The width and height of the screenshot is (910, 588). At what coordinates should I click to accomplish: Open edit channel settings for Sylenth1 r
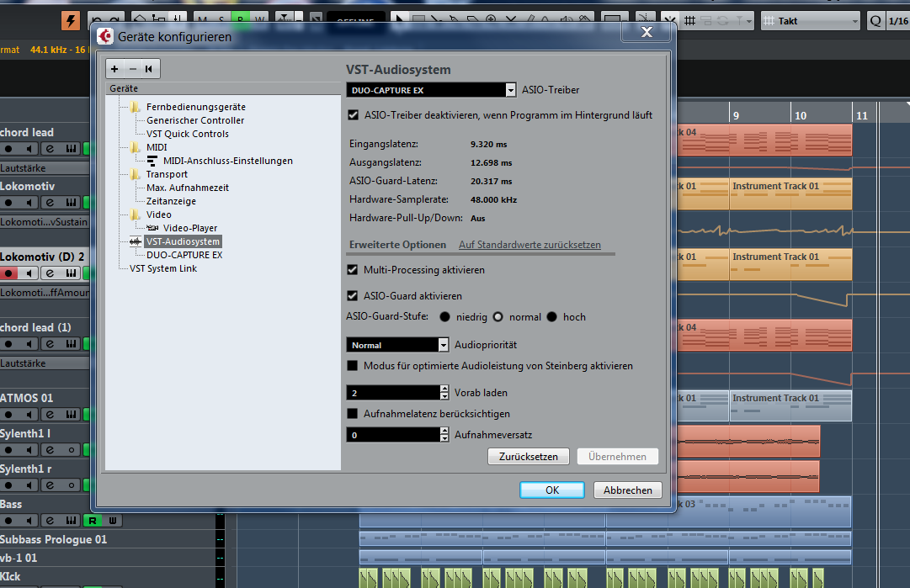(50, 485)
